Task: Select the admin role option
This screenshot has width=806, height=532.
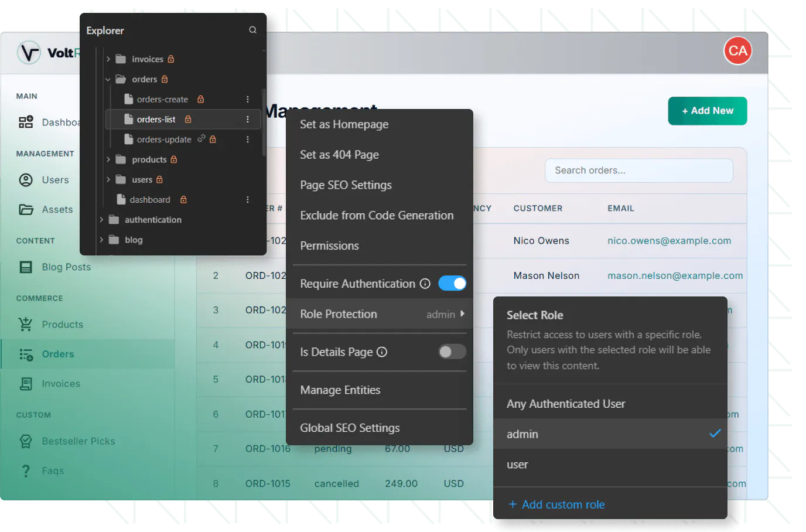Action: pyautogui.click(x=610, y=434)
